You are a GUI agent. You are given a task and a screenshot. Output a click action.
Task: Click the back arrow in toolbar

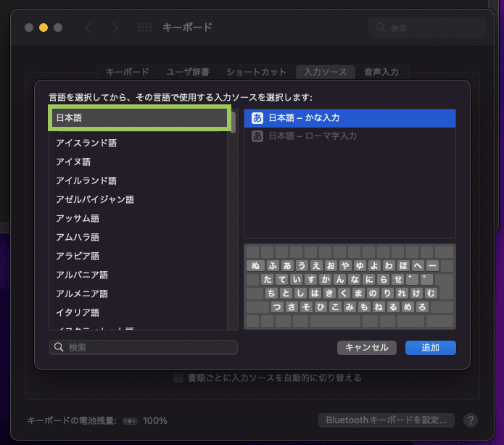tap(88, 28)
